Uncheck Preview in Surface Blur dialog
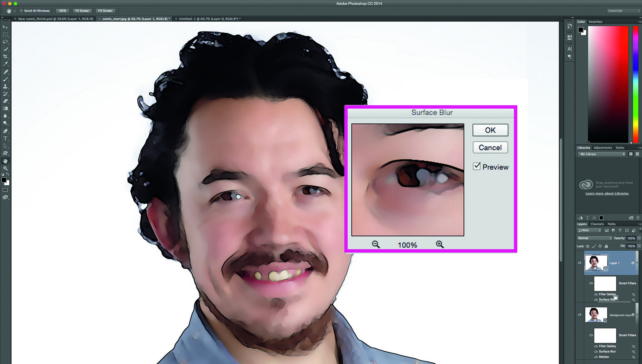The width and height of the screenshot is (642, 364). point(477,166)
